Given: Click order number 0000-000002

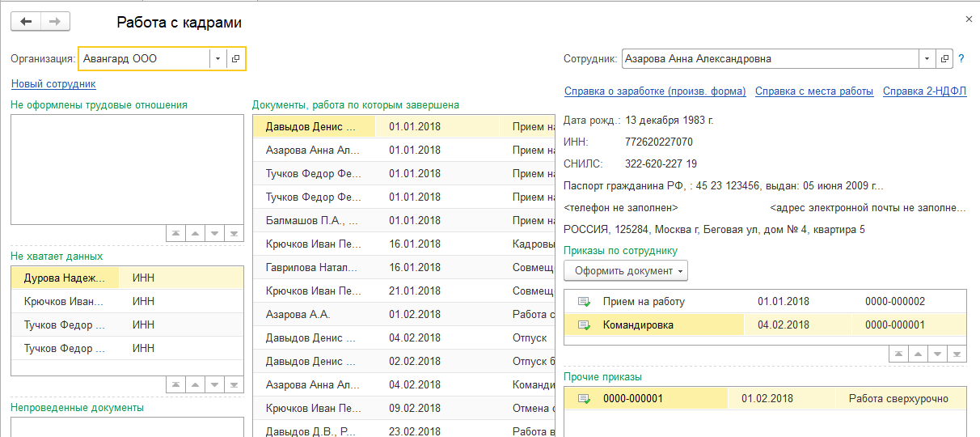Looking at the screenshot, I should point(895,302).
